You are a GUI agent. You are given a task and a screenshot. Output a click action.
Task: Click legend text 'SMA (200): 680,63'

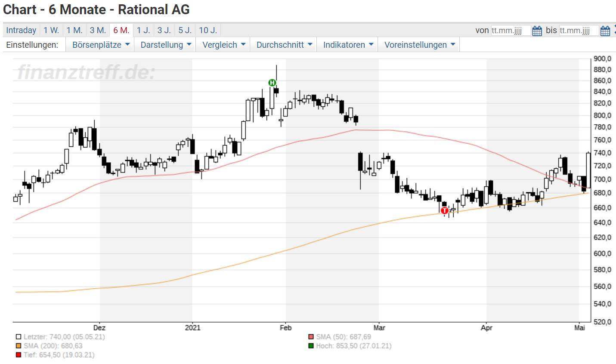click(53, 346)
